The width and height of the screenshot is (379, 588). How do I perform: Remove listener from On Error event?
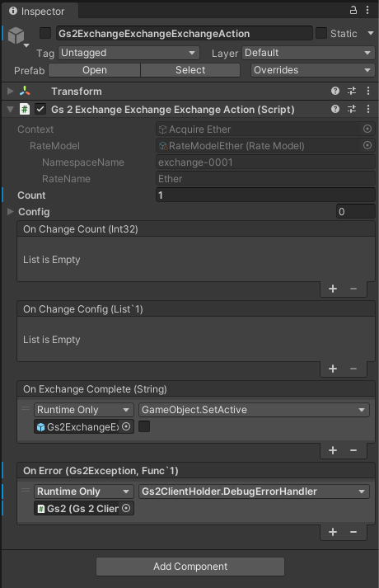[353, 532]
